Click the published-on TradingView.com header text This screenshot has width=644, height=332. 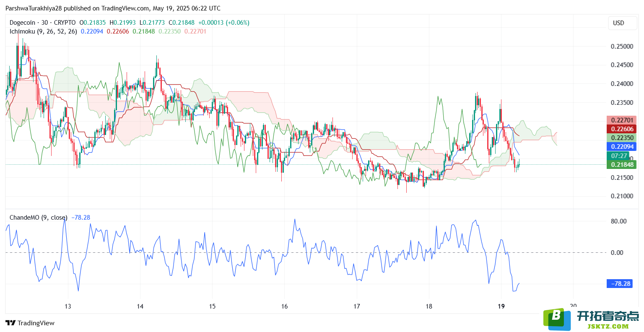coord(113,8)
